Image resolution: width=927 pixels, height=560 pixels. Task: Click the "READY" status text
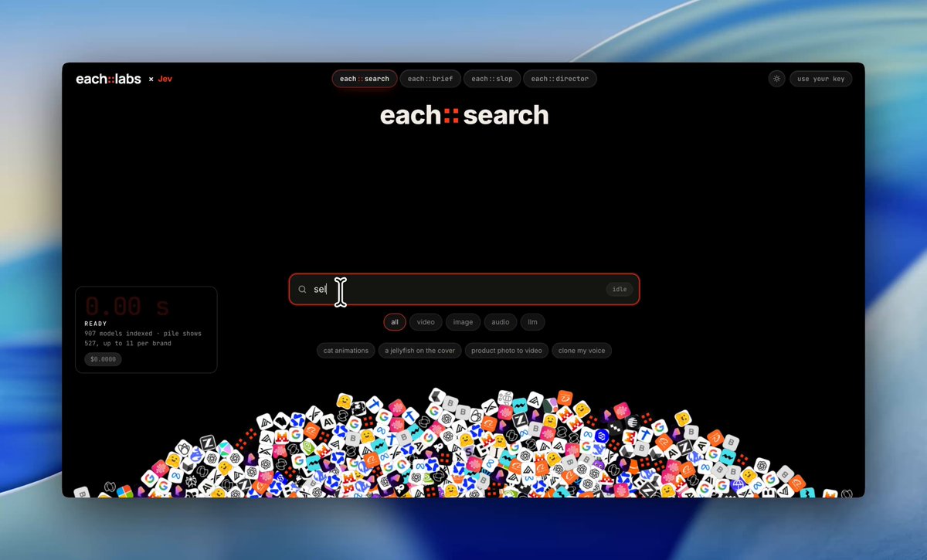[x=96, y=324]
